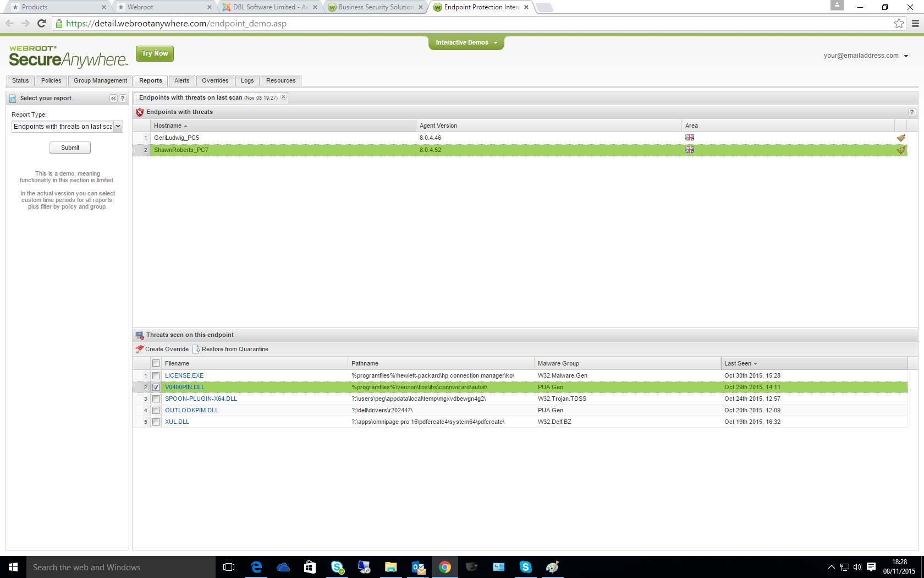Open OneDrive cloud icon in taskbar
Image resolution: width=924 pixels, height=578 pixels.
click(283, 567)
